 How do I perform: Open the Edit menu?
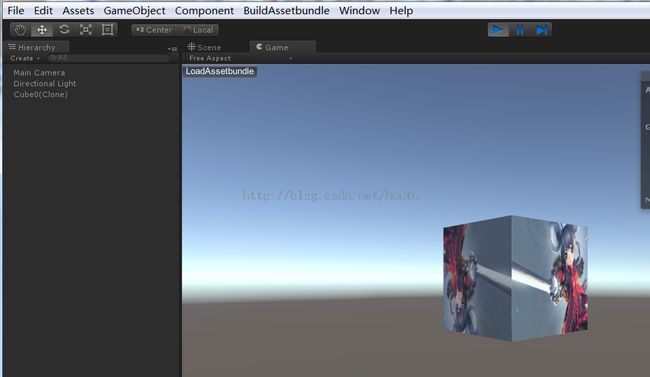[43, 10]
